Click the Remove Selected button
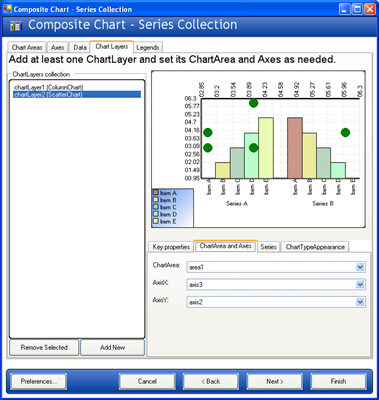Screen dimensions: 379x400 click(x=44, y=347)
